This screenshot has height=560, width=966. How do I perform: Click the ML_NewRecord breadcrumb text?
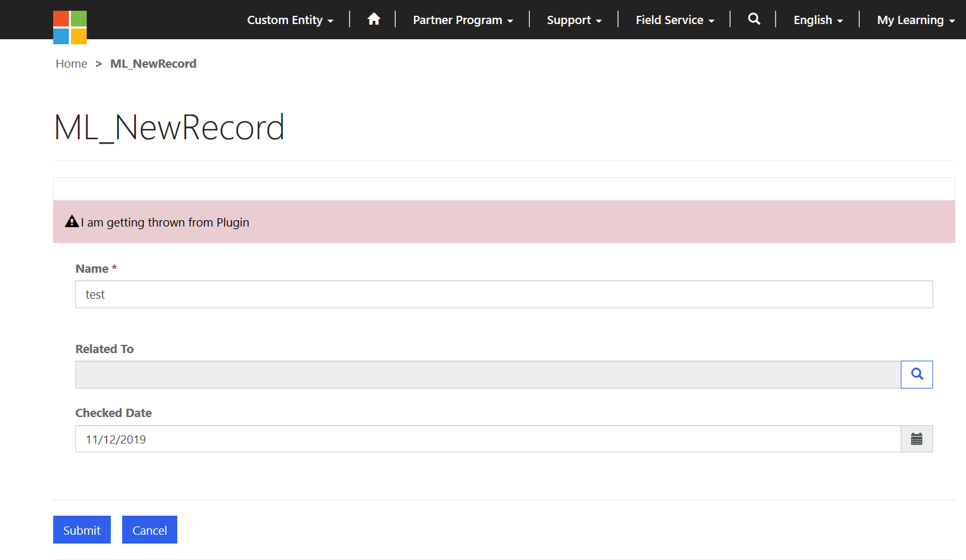click(153, 63)
